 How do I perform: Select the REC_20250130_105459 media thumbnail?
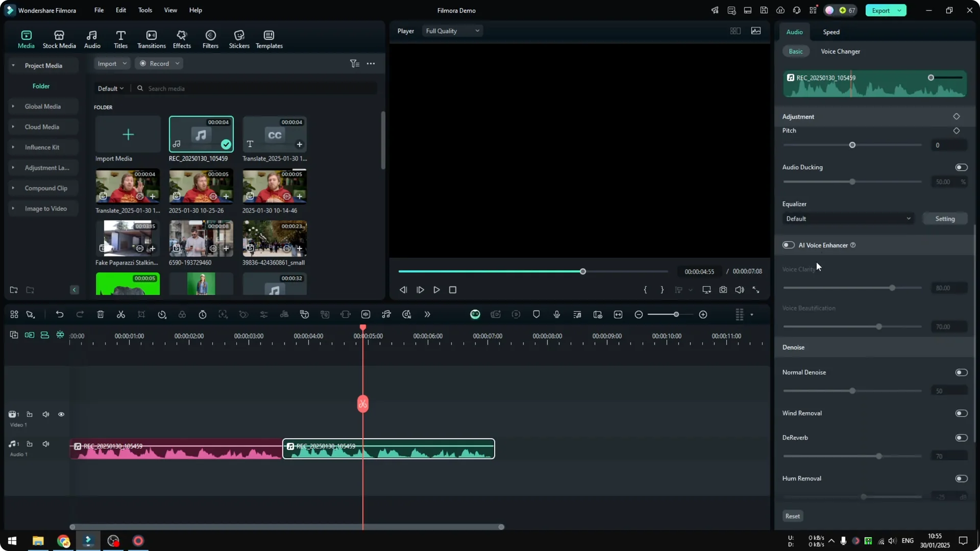coord(201,135)
